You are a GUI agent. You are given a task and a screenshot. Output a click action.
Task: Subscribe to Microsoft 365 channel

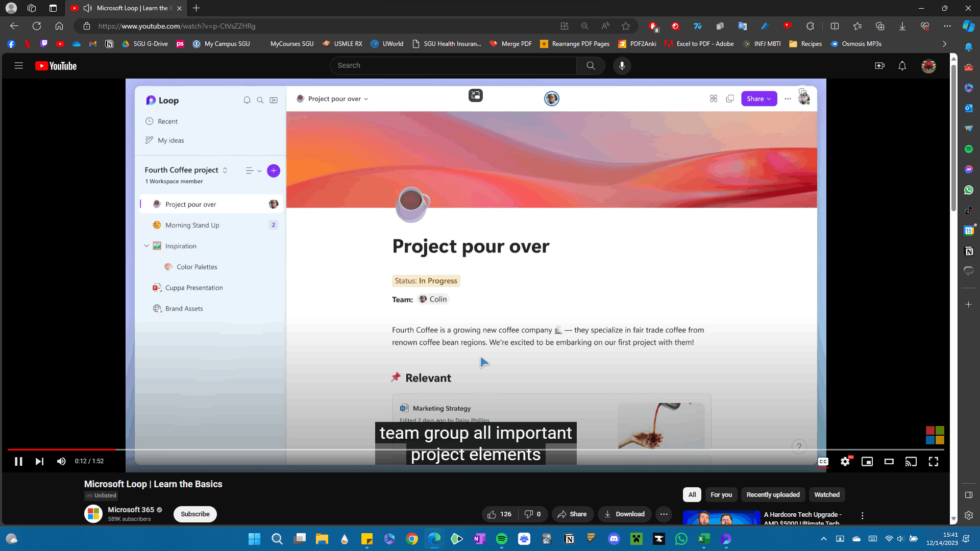click(195, 514)
